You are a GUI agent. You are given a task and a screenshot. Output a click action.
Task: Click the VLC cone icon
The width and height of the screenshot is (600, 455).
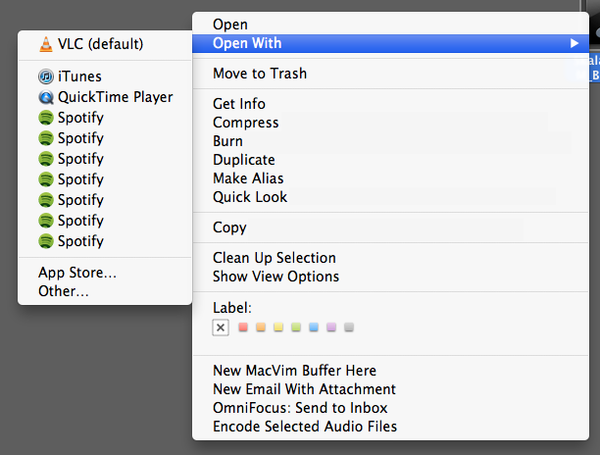coord(46,44)
